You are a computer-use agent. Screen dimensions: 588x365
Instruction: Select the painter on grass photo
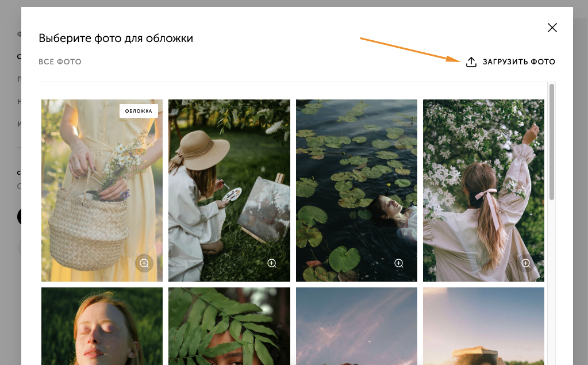click(x=229, y=191)
